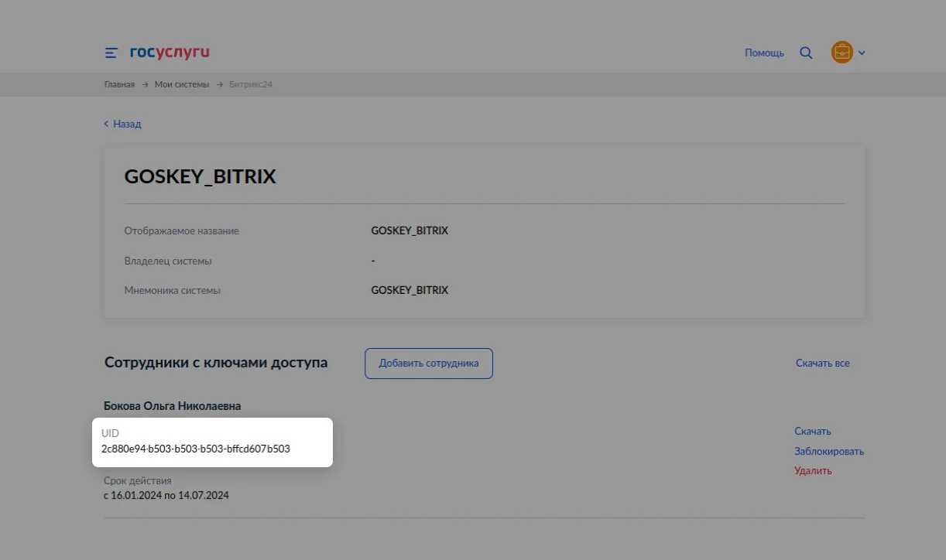The width and height of the screenshot is (946, 560).
Task: Click the Скачать все link
Action: pyautogui.click(x=823, y=363)
